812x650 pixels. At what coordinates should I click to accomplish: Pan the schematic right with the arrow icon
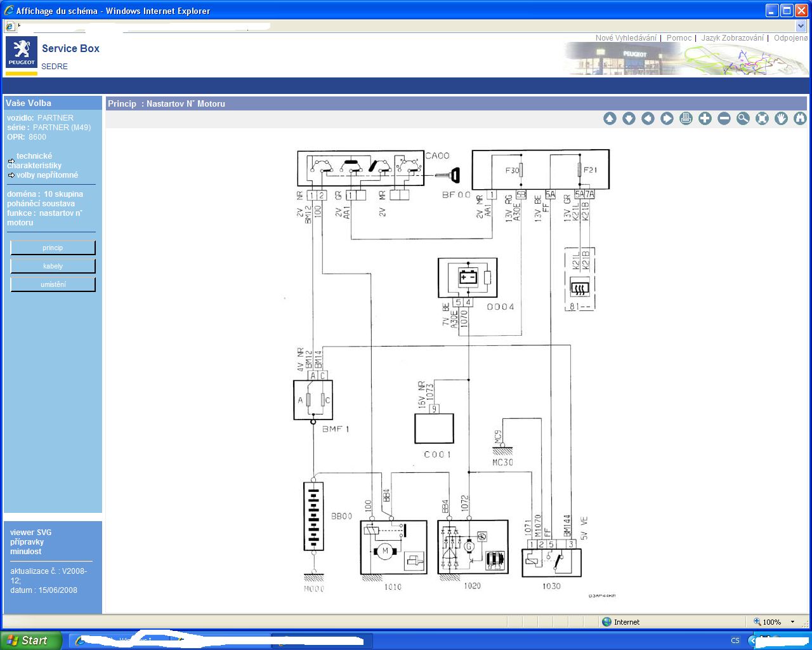coord(667,119)
